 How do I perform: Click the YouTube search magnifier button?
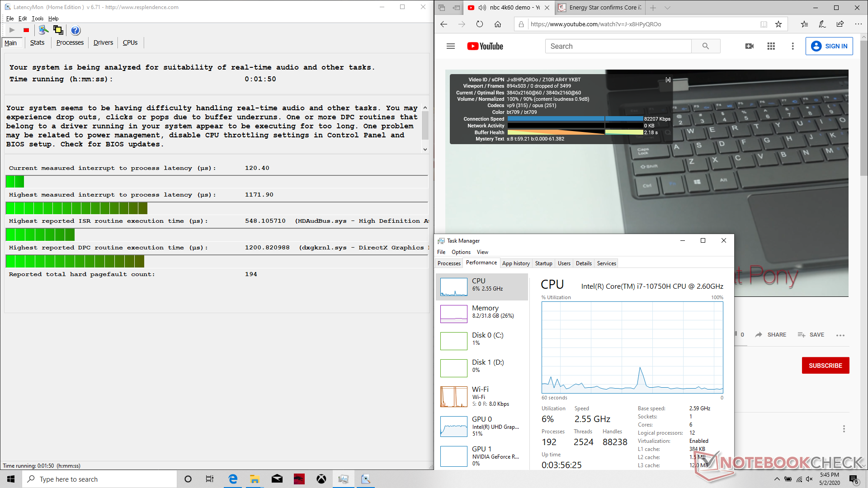point(705,46)
